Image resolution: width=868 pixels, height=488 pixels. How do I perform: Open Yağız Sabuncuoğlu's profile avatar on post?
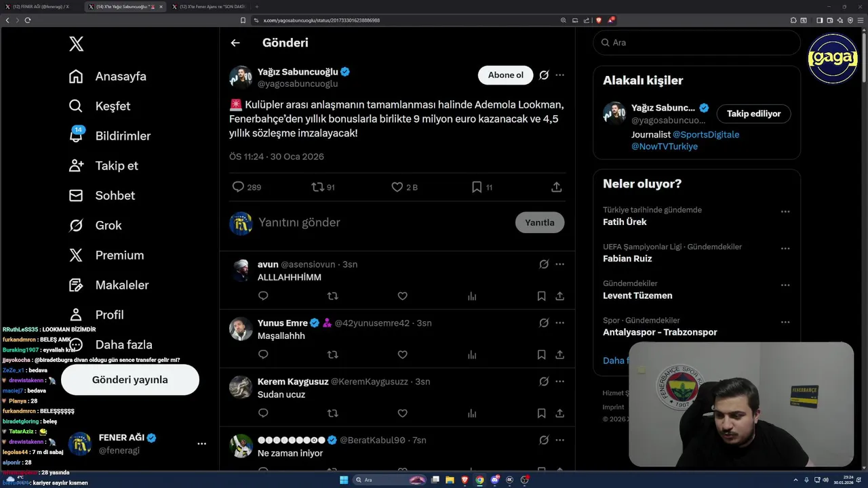(x=241, y=77)
